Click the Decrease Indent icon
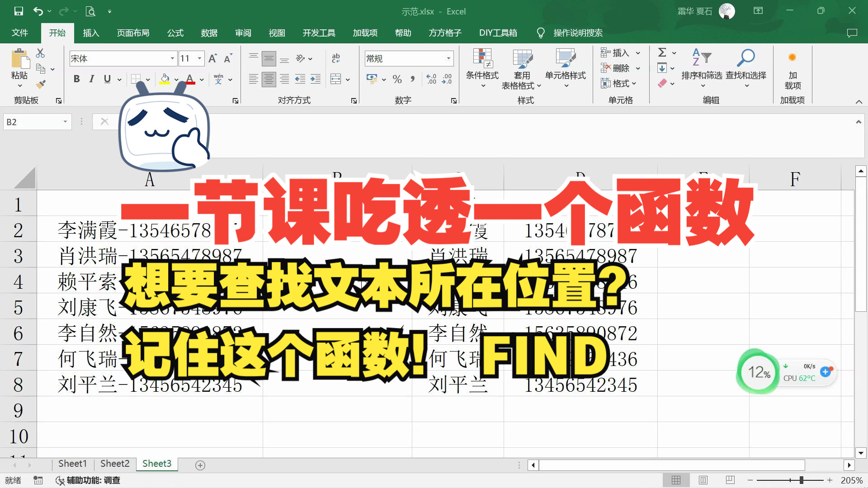The height and width of the screenshot is (488, 868). (x=300, y=79)
